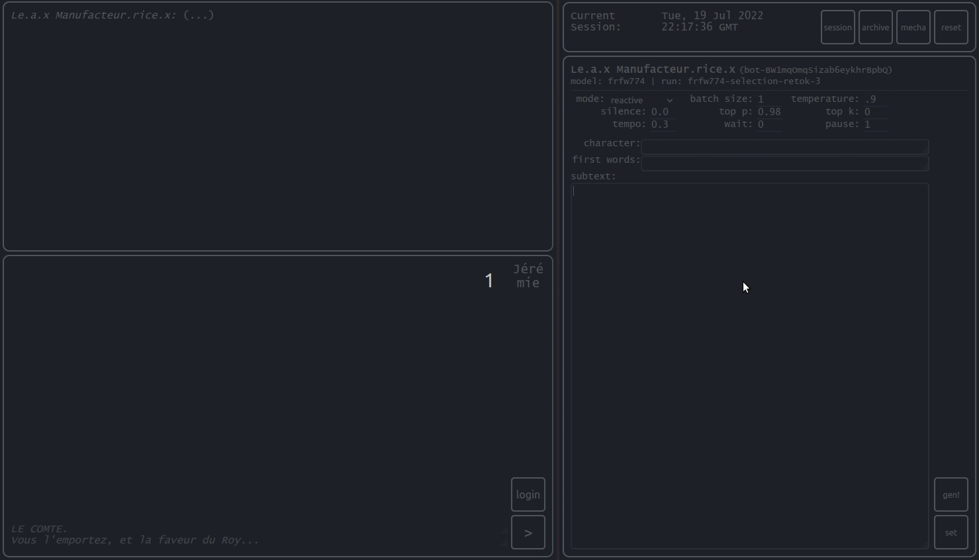Edit the temperature value field

click(x=876, y=99)
